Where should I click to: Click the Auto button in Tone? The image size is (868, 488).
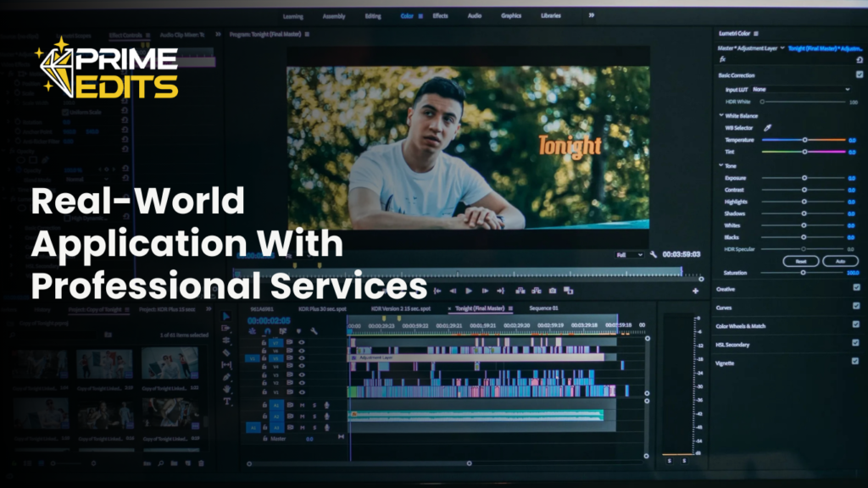click(840, 261)
